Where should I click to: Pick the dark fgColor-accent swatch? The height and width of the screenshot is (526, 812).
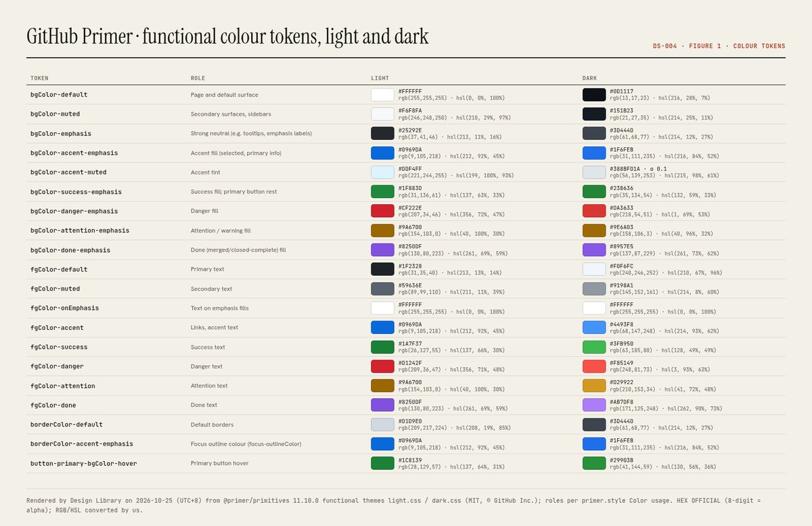(594, 327)
